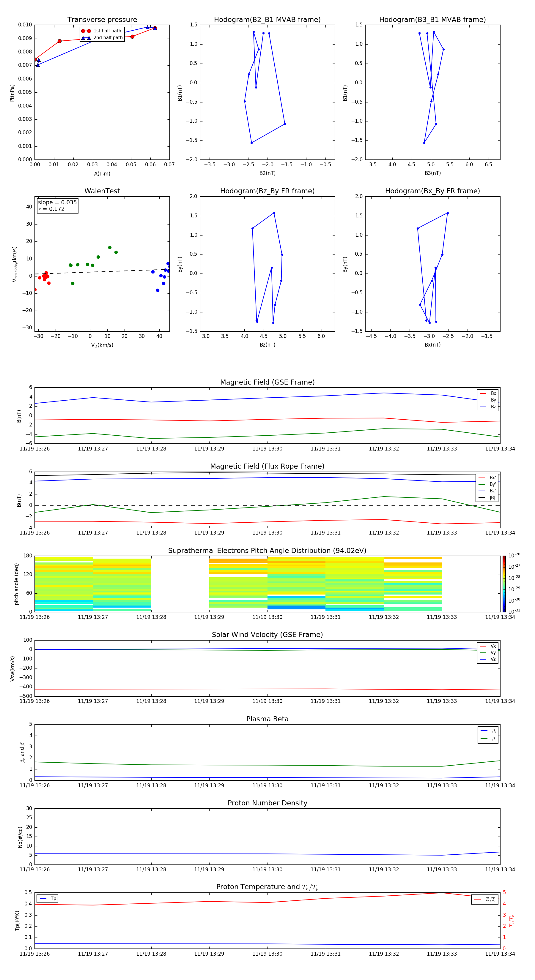Image resolution: width=535 pixels, height=980 pixels.
Task: Click the pitch angle color bar
Action: pos(504,584)
